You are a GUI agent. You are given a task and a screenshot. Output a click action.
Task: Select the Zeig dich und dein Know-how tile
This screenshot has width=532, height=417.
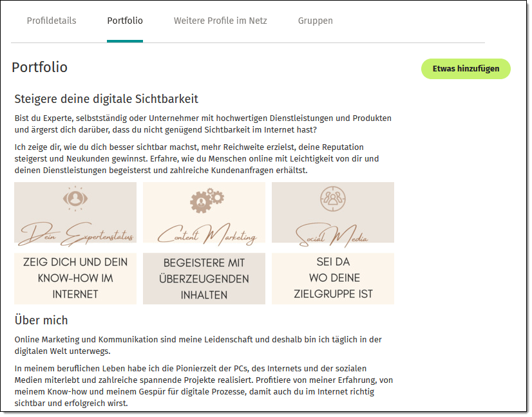[75, 279]
